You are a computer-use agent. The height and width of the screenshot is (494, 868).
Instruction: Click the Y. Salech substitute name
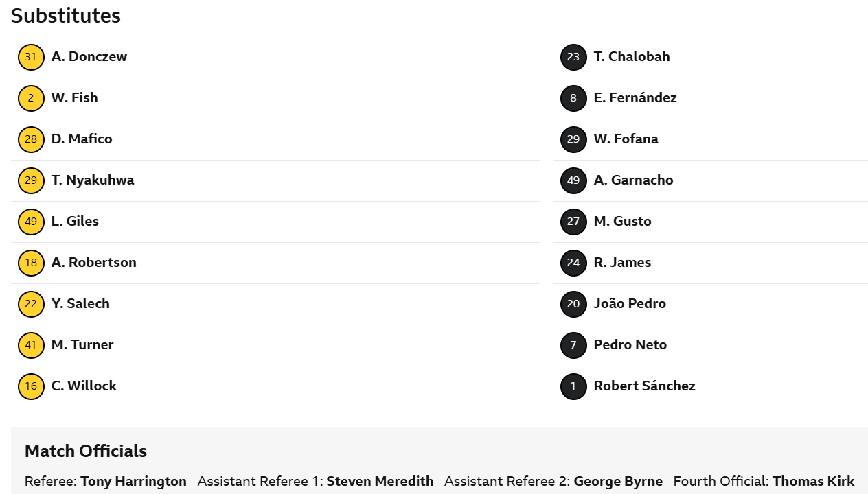pyautogui.click(x=80, y=303)
